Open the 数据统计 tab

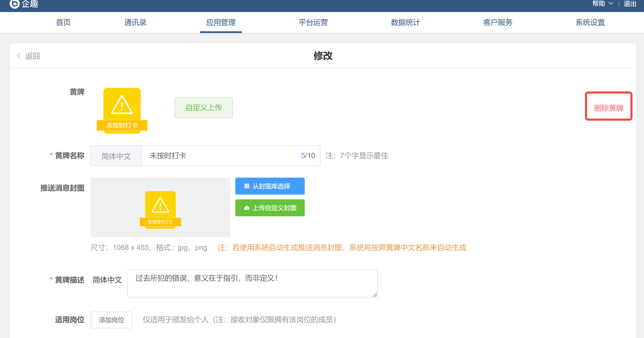405,22
